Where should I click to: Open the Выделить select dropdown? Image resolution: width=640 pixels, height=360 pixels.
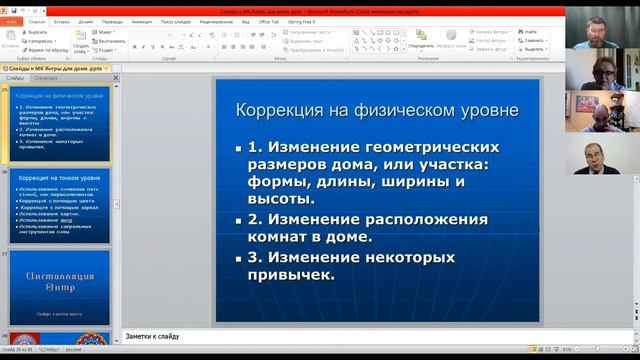coord(532,49)
